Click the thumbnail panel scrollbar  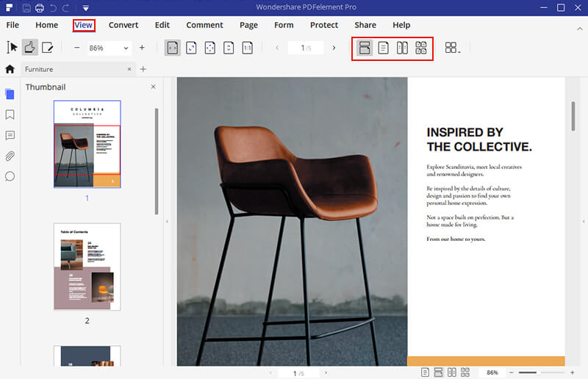pyautogui.click(x=157, y=161)
